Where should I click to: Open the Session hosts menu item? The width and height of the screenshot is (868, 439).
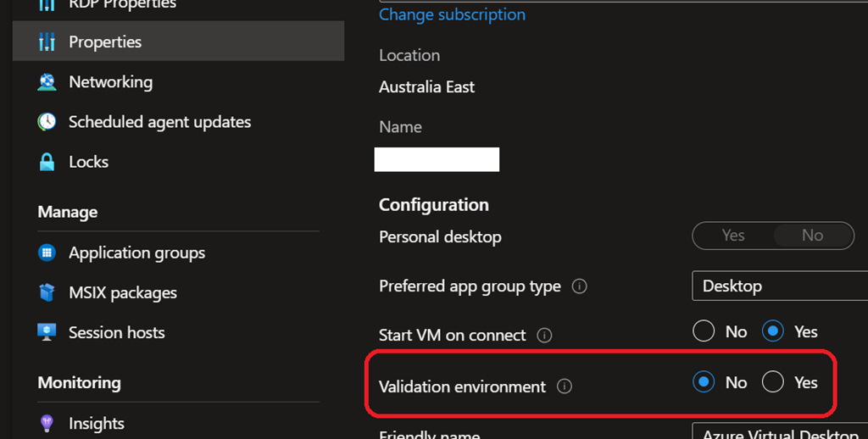point(116,333)
